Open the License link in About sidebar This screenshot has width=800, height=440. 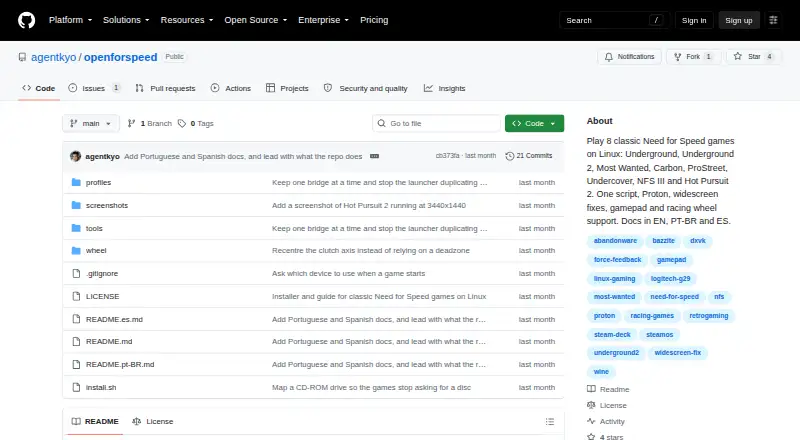[x=607, y=405]
